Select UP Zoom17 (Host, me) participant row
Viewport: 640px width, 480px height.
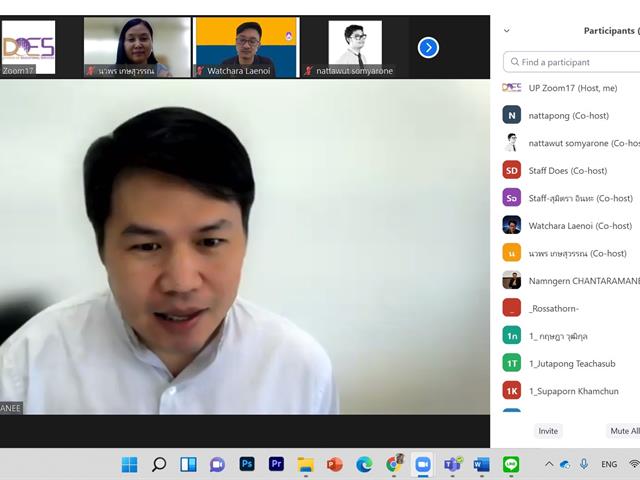click(x=571, y=88)
